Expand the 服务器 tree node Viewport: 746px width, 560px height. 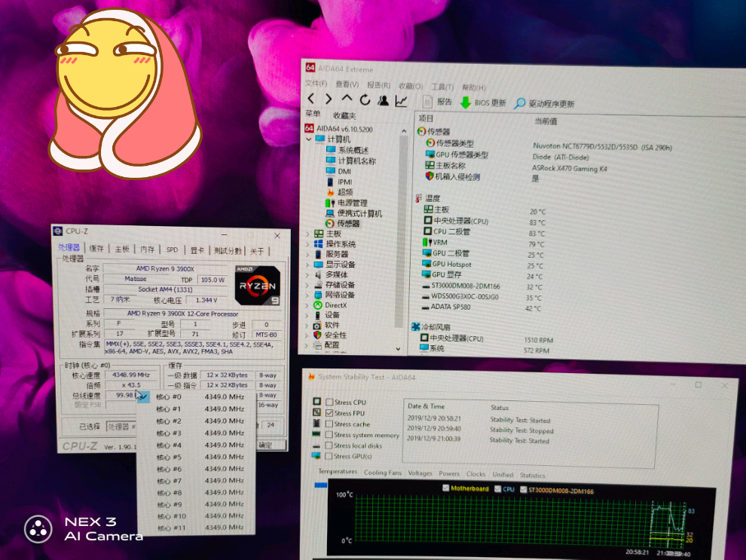307,255
